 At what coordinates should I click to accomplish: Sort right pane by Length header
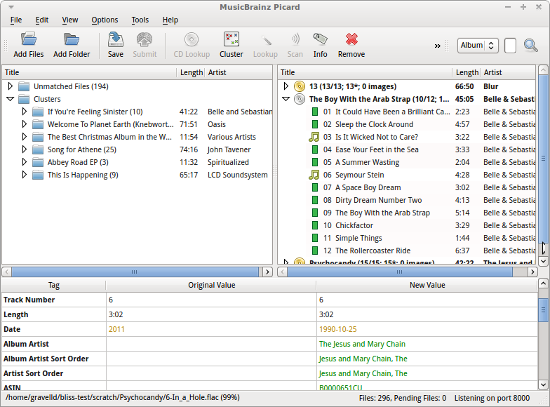click(x=467, y=72)
